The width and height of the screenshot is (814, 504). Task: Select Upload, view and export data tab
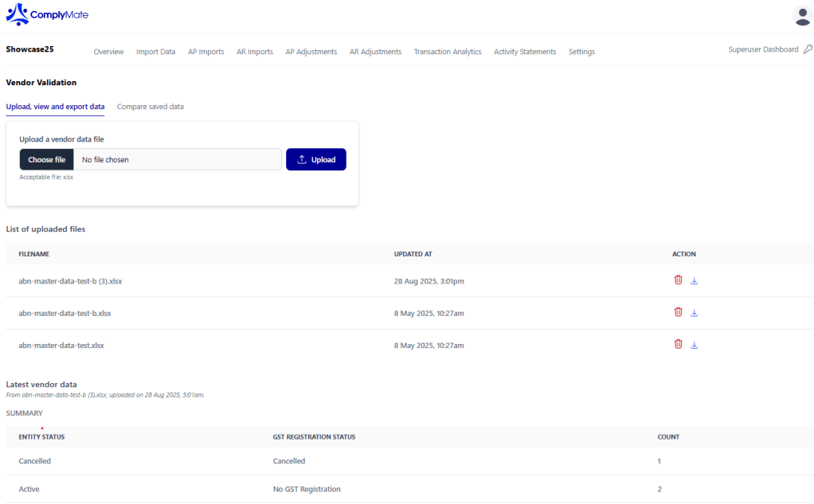point(55,107)
